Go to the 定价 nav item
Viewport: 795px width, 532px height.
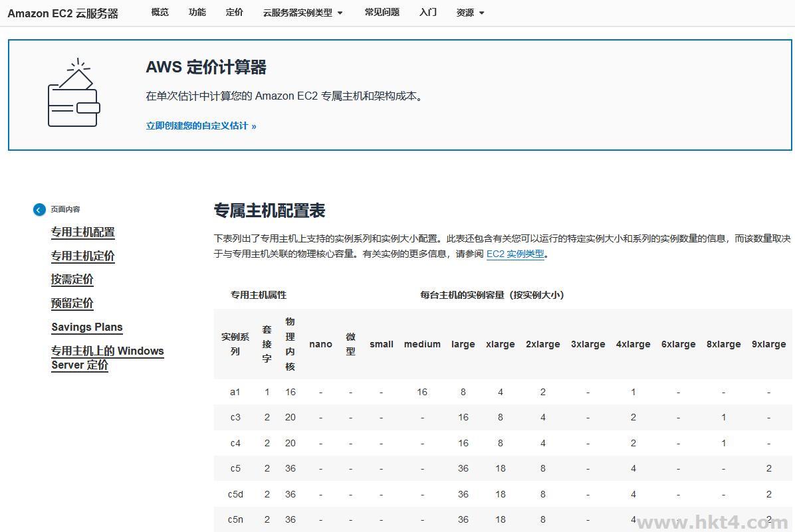234,12
